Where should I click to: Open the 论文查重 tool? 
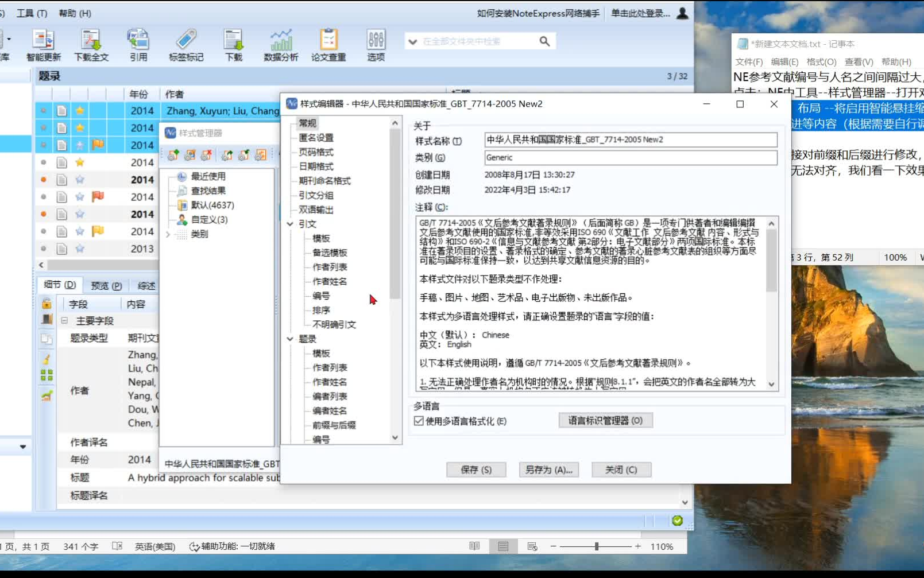click(328, 45)
